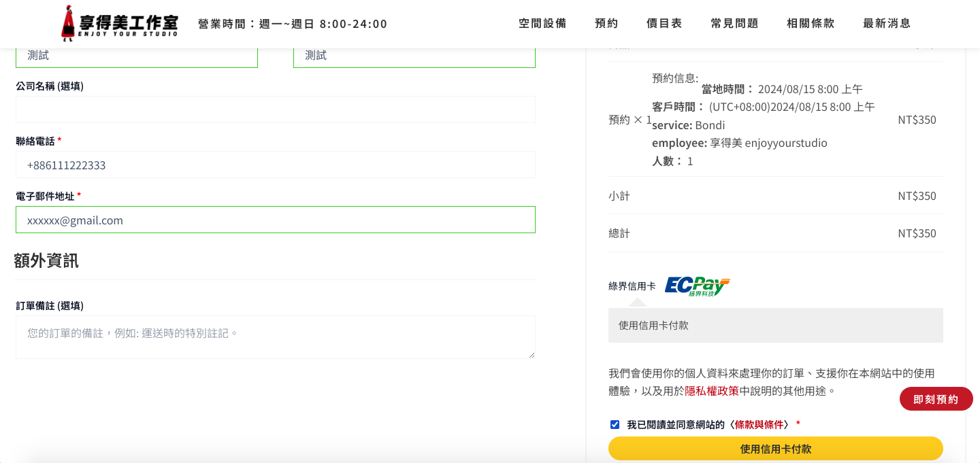
Task: Open the 空間設備 menu item
Action: (x=542, y=23)
